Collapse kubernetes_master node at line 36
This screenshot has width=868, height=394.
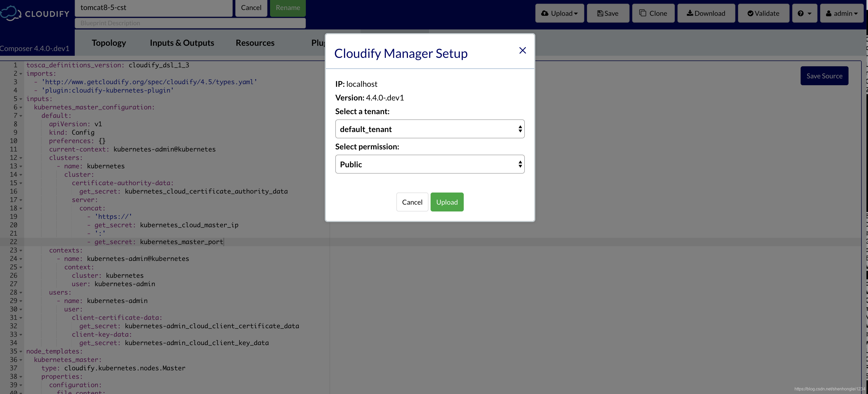(21, 360)
